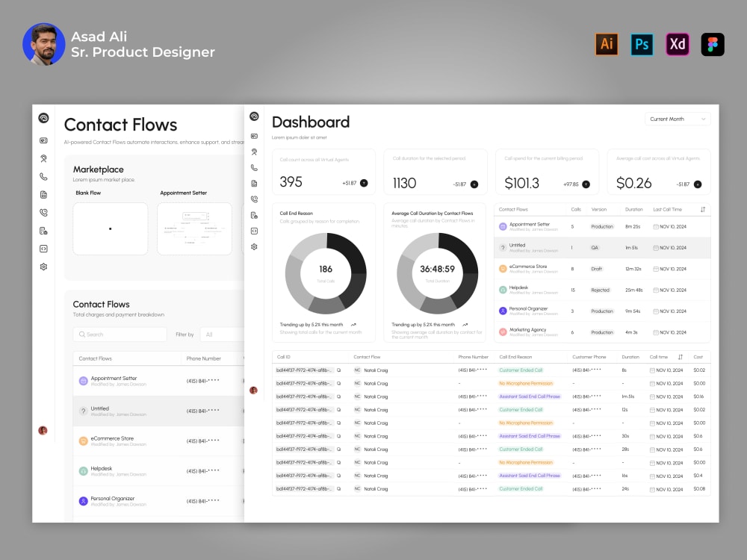The image size is (747, 560).
Task: Open eCommerce Store row in Dashboard flows table
Action: point(602,269)
